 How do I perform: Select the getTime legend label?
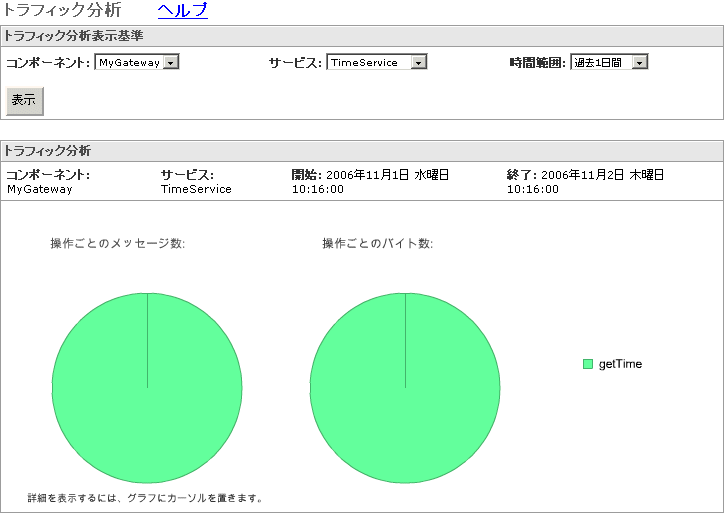[620, 364]
